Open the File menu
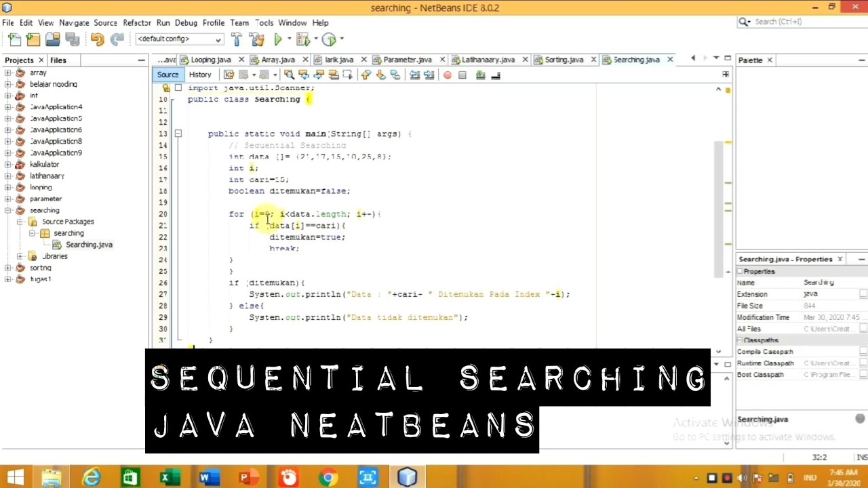This screenshot has width=868, height=488. tap(8, 22)
